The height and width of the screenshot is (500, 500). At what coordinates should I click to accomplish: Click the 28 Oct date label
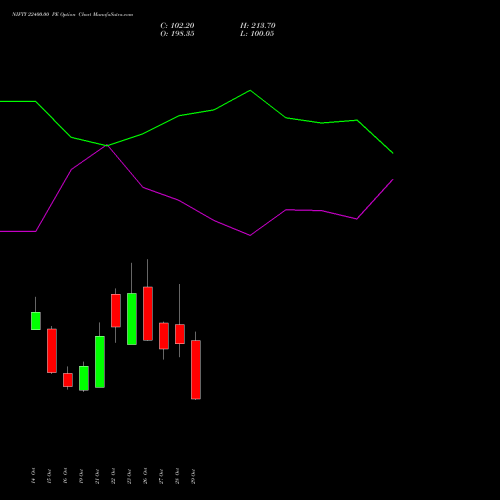(x=177, y=476)
